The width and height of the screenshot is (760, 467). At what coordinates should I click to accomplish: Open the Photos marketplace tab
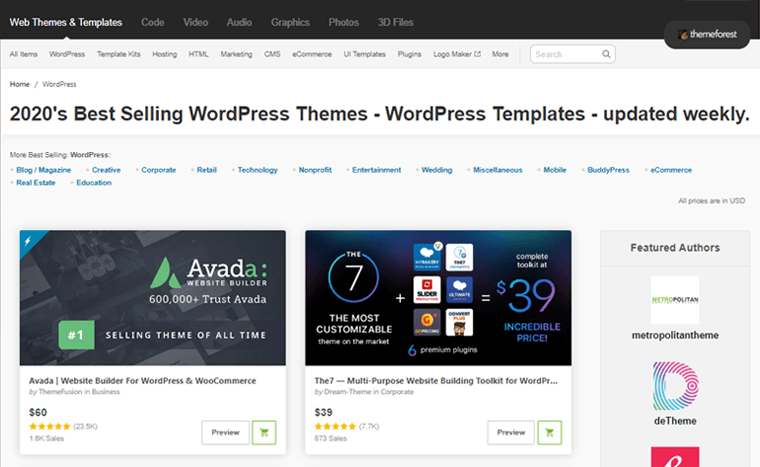pyautogui.click(x=344, y=22)
